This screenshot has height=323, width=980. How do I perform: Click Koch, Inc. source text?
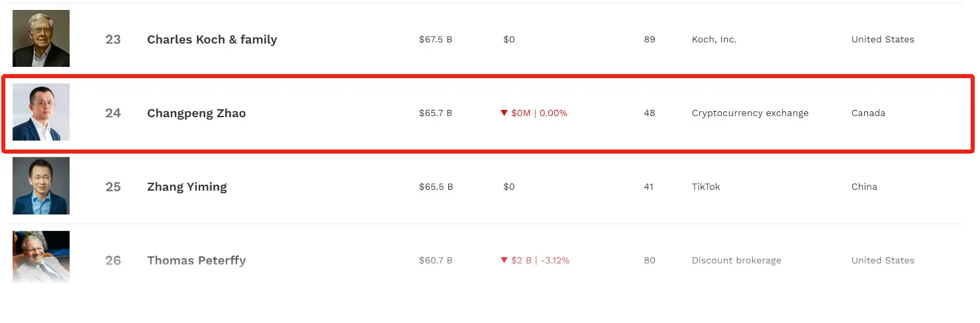point(714,40)
